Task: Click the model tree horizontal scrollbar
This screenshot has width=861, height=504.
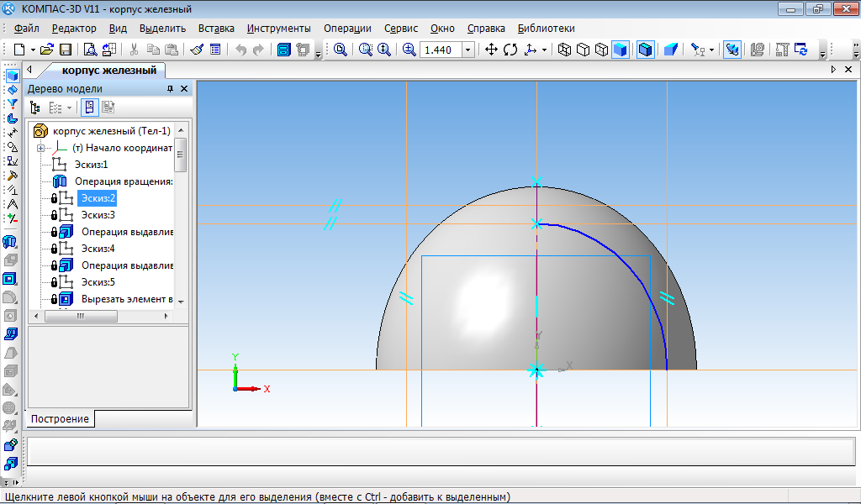Action: point(81,316)
